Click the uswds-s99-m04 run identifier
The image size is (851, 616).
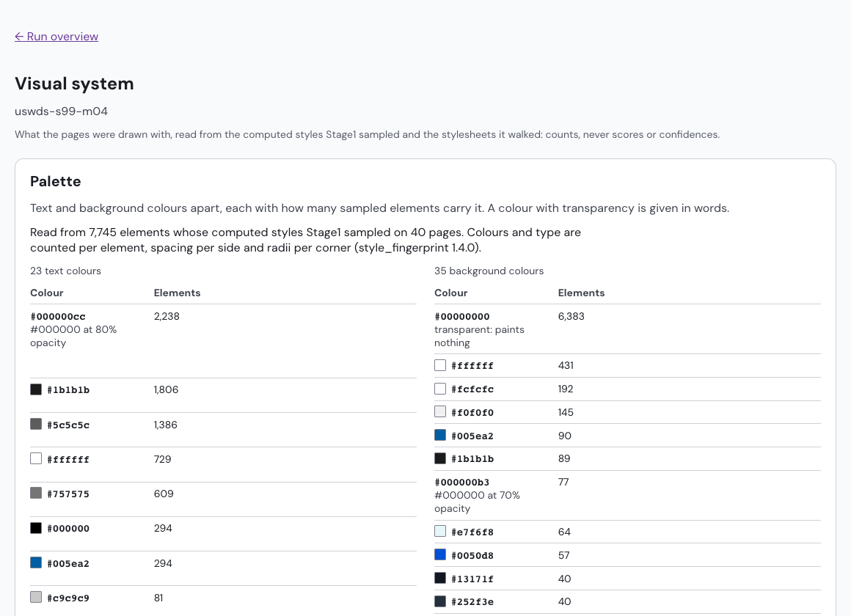(62, 111)
